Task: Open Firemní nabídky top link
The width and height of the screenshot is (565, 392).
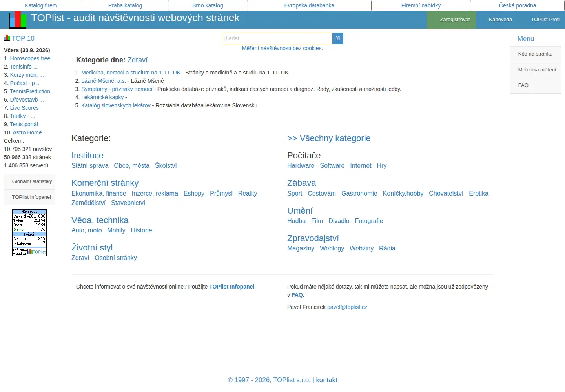Action: [x=421, y=5]
